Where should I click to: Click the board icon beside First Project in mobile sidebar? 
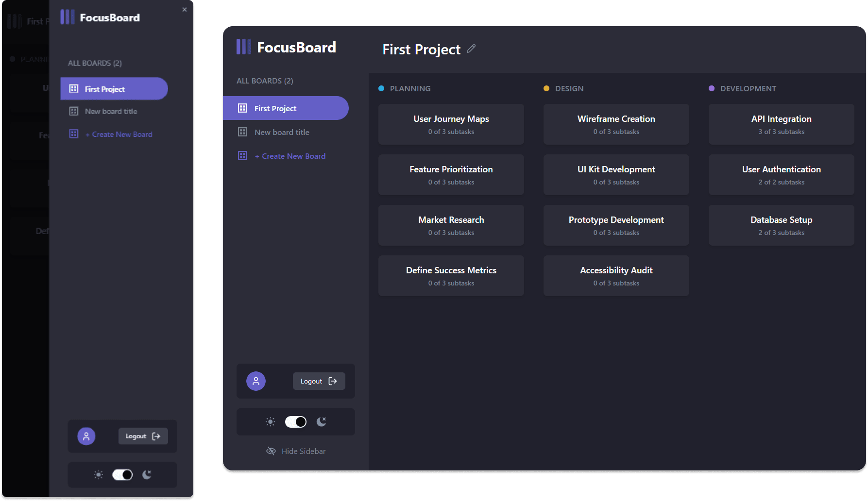point(74,89)
